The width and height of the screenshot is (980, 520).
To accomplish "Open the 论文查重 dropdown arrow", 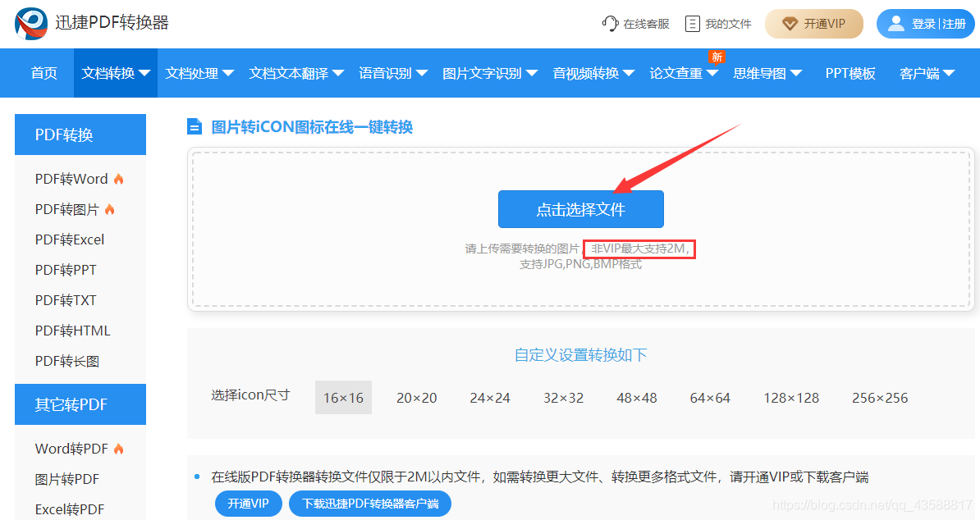I will coord(712,74).
